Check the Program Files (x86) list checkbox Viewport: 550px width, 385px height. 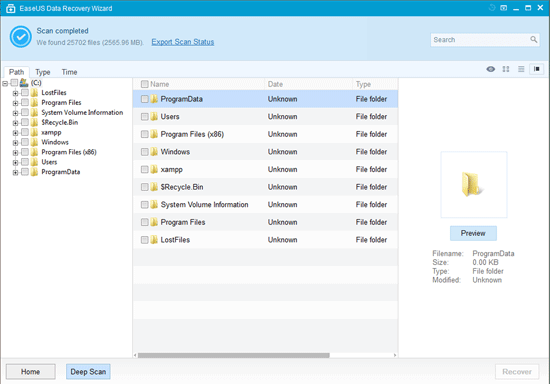click(x=145, y=134)
